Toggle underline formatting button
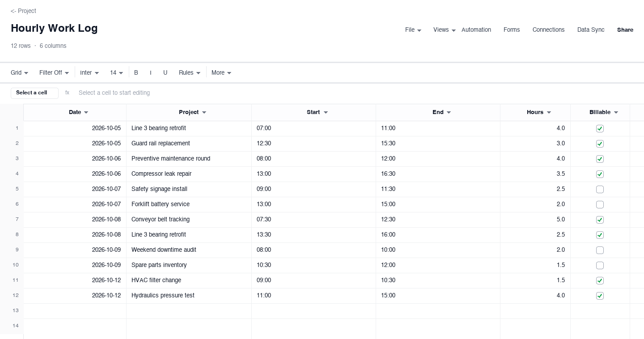 tap(165, 73)
